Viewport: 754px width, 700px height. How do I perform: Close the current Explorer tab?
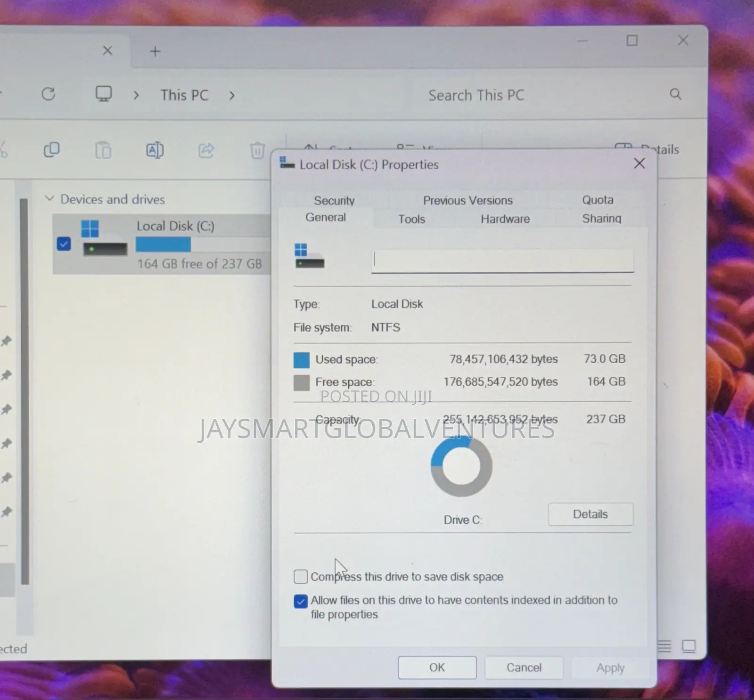click(x=107, y=50)
